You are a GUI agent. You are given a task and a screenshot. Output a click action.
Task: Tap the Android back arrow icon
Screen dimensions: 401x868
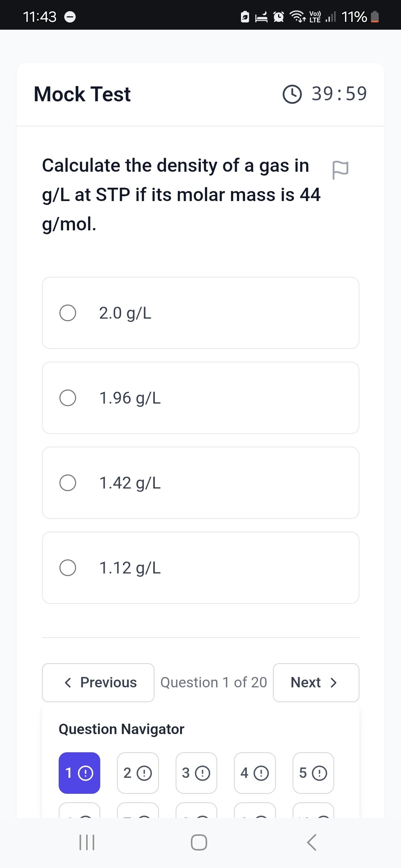click(312, 842)
